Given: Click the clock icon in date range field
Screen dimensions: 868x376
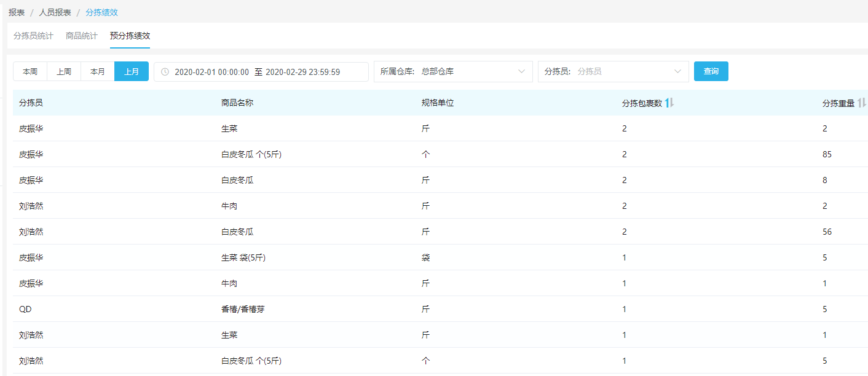Looking at the screenshot, I should (165, 72).
